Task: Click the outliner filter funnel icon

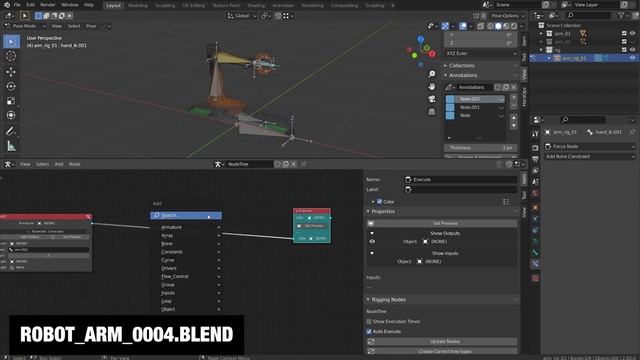Action: click(x=621, y=16)
